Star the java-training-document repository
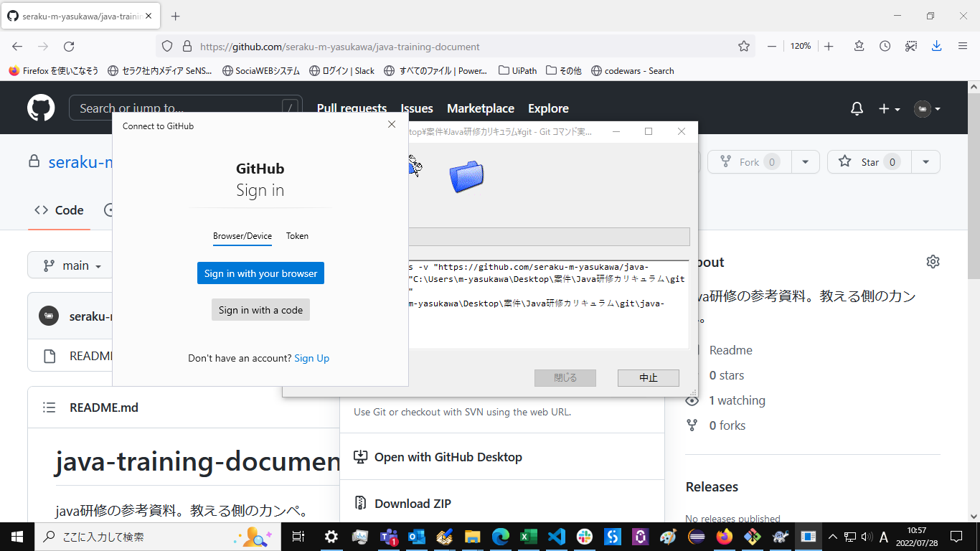The width and height of the screenshot is (980, 551). [870, 162]
